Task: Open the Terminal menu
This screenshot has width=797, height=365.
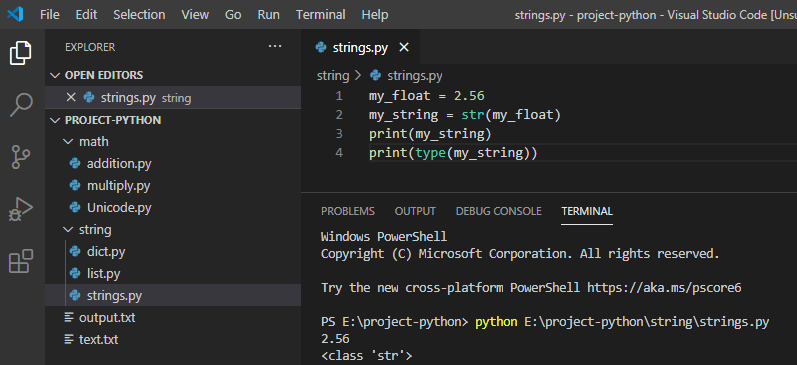Action: coord(320,15)
